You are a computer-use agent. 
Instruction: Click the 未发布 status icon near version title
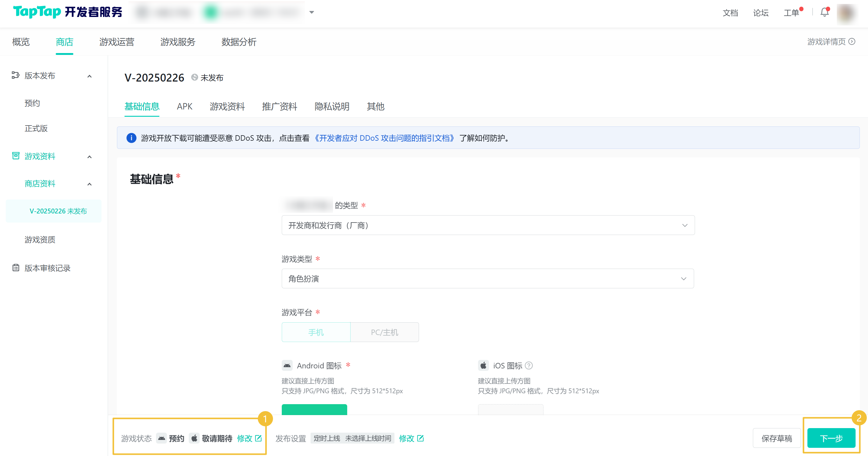[195, 77]
